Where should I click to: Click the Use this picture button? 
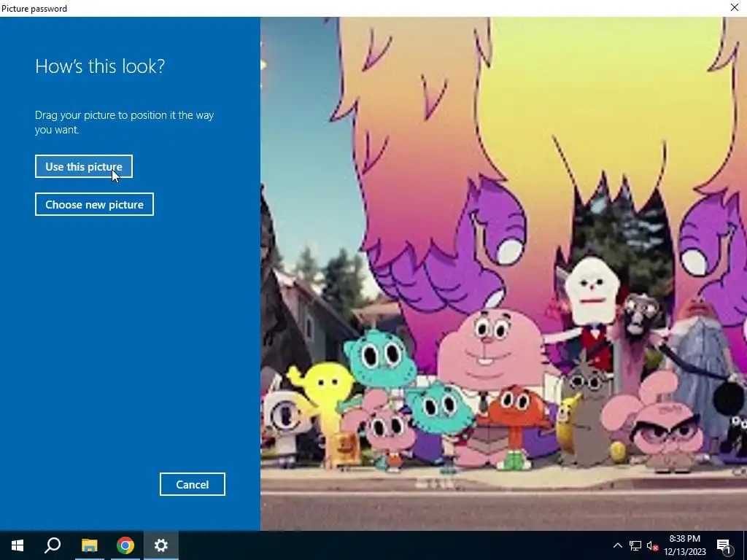coord(83,167)
